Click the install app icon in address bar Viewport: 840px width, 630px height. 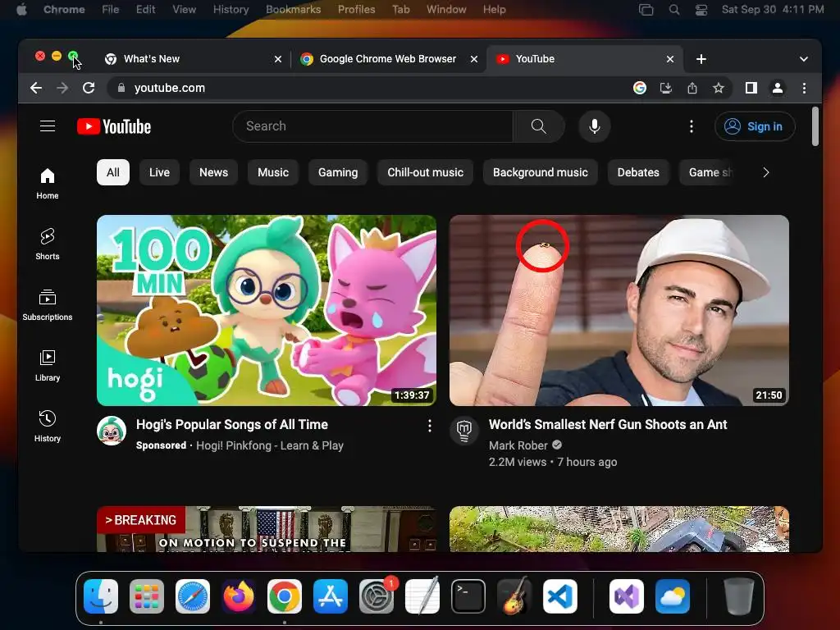pos(666,88)
